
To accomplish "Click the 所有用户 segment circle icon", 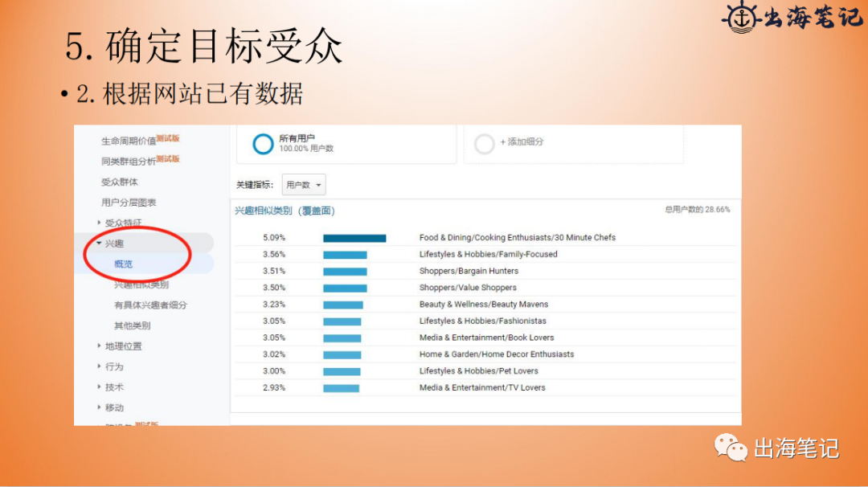I will coord(263,143).
